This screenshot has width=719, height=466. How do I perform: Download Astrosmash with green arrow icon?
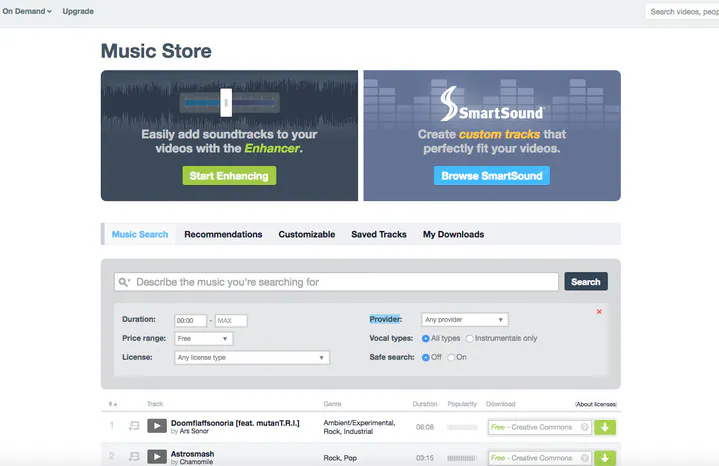(x=605, y=458)
